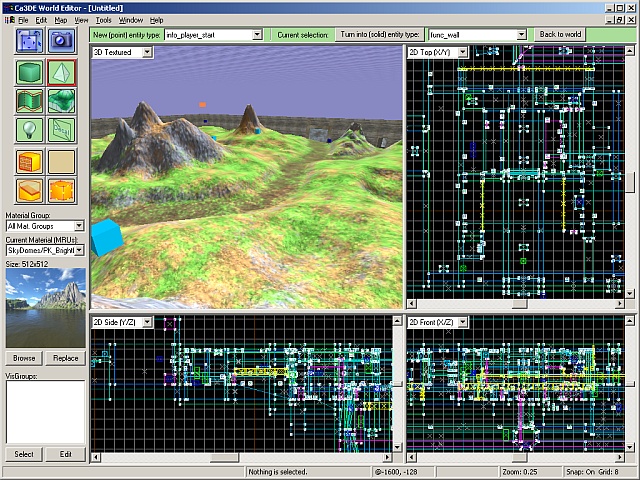Click the Back to world button

tap(560, 34)
